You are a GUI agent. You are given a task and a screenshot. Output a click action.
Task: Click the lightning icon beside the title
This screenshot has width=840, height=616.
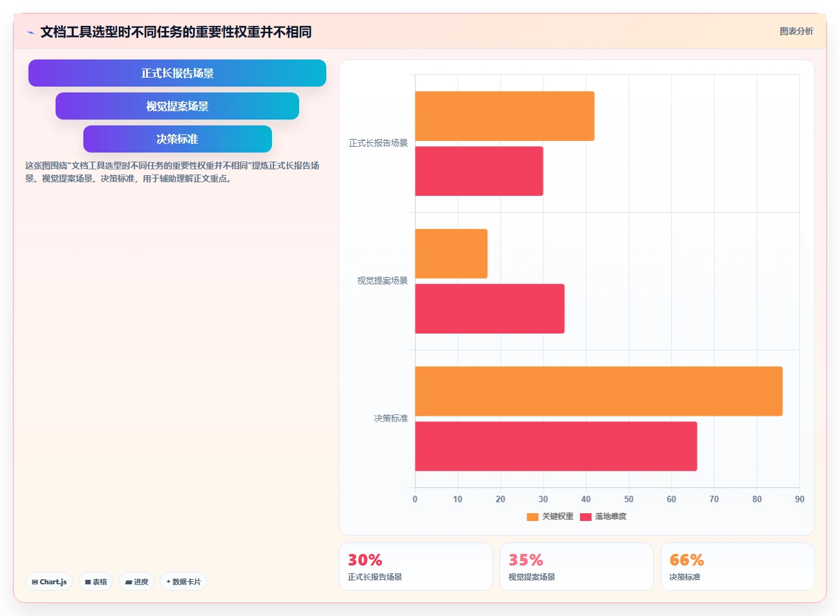tap(30, 32)
